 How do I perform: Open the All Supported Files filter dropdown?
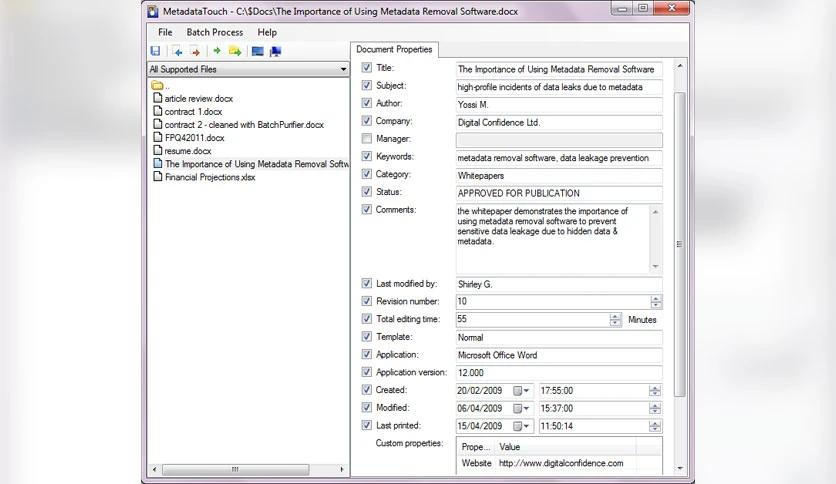pos(343,69)
